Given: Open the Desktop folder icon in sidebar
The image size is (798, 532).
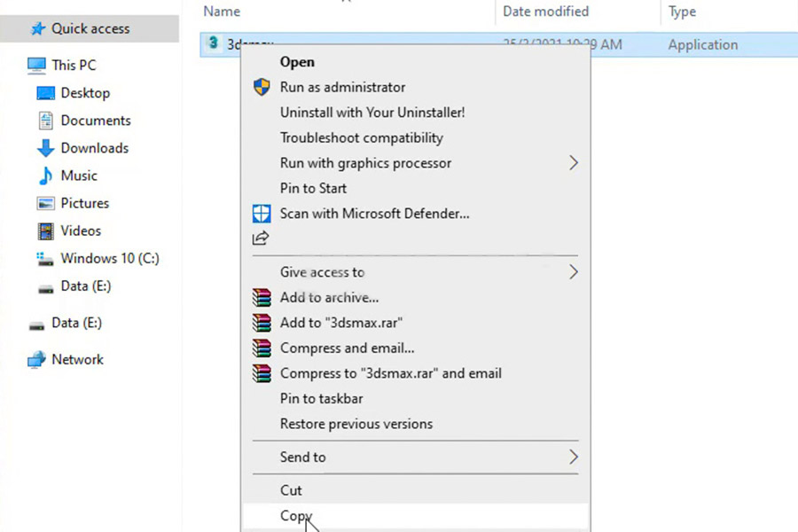Looking at the screenshot, I should (x=46, y=93).
